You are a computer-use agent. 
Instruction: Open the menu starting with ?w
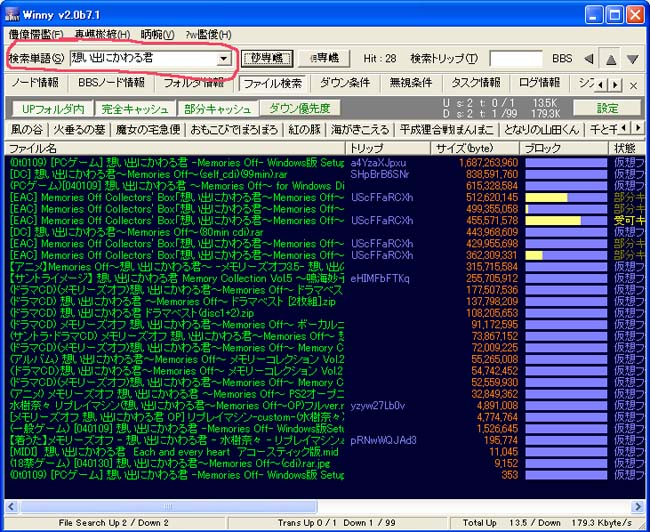[209, 34]
